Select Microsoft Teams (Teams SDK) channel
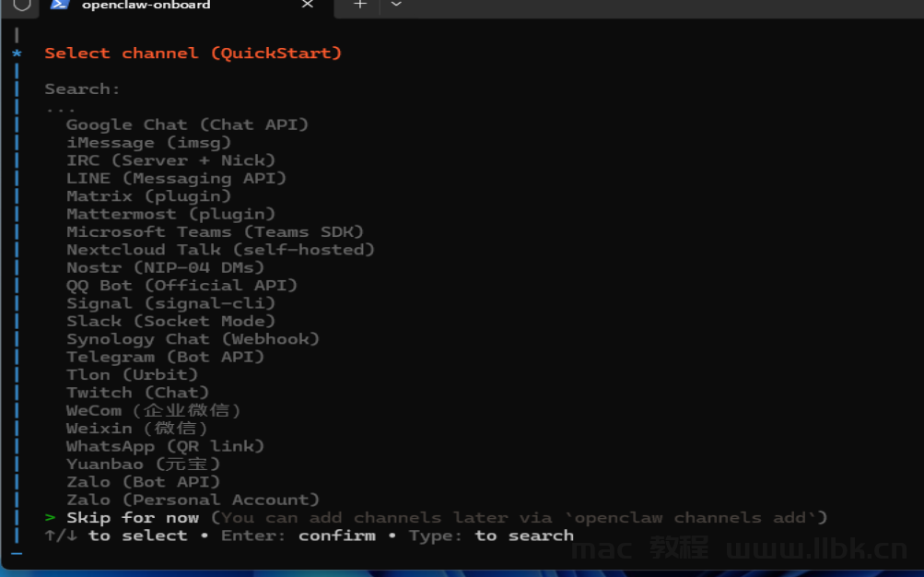 pyautogui.click(x=215, y=231)
